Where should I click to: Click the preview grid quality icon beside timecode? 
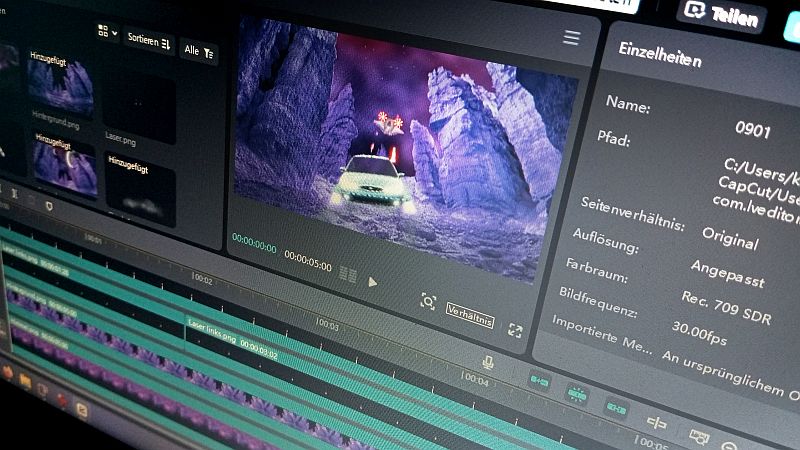pos(348,273)
